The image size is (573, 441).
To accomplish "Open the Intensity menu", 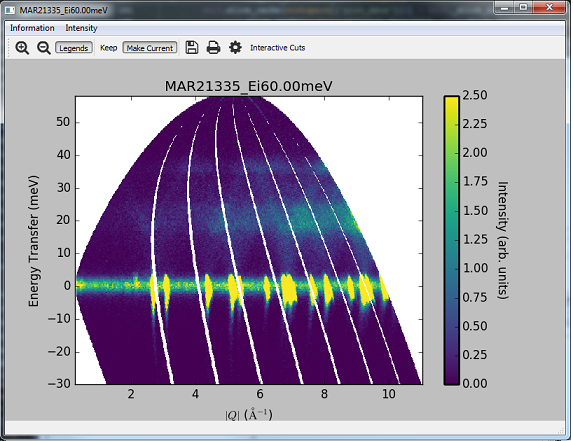I will tap(81, 28).
